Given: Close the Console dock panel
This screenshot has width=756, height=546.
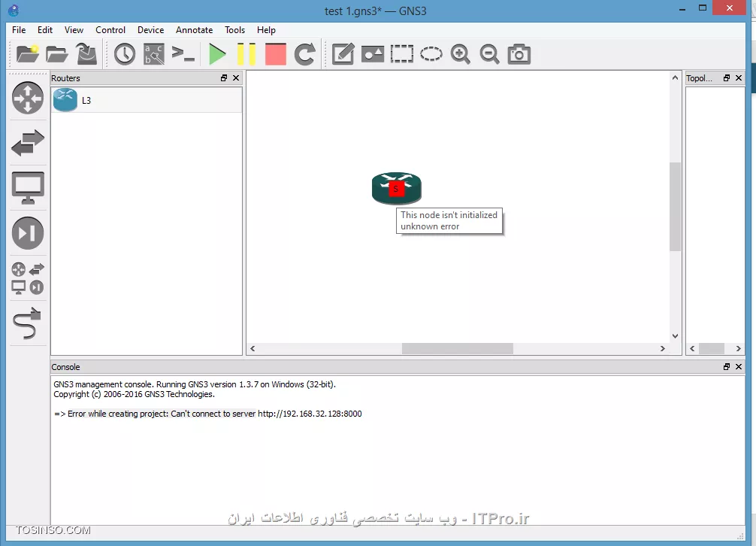Looking at the screenshot, I should pyautogui.click(x=739, y=366).
